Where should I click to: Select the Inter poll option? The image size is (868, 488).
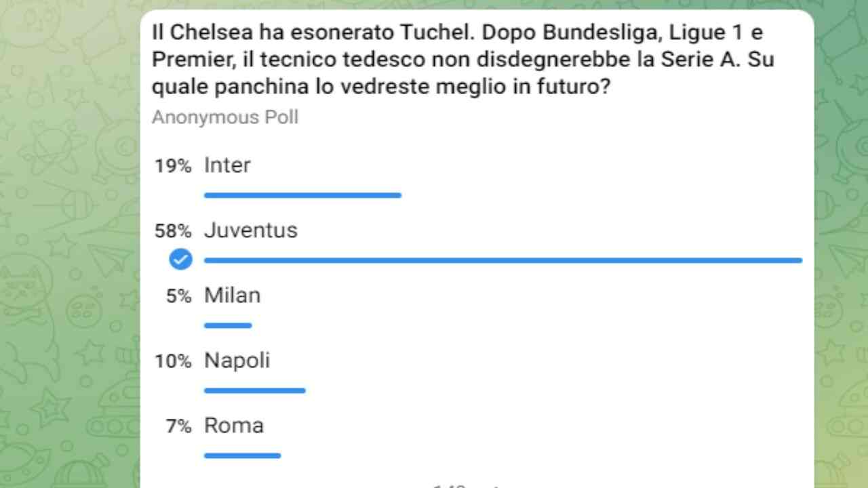[x=226, y=165]
